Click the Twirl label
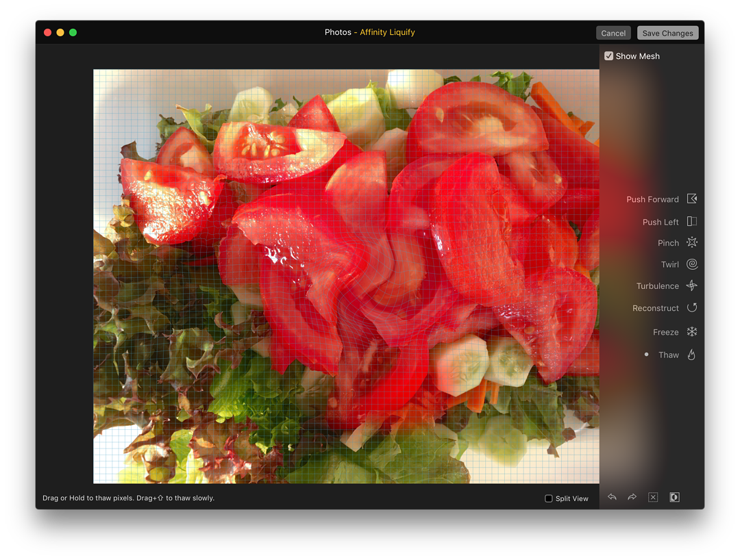Screen dimensions: 740x560 (x=669, y=264)
